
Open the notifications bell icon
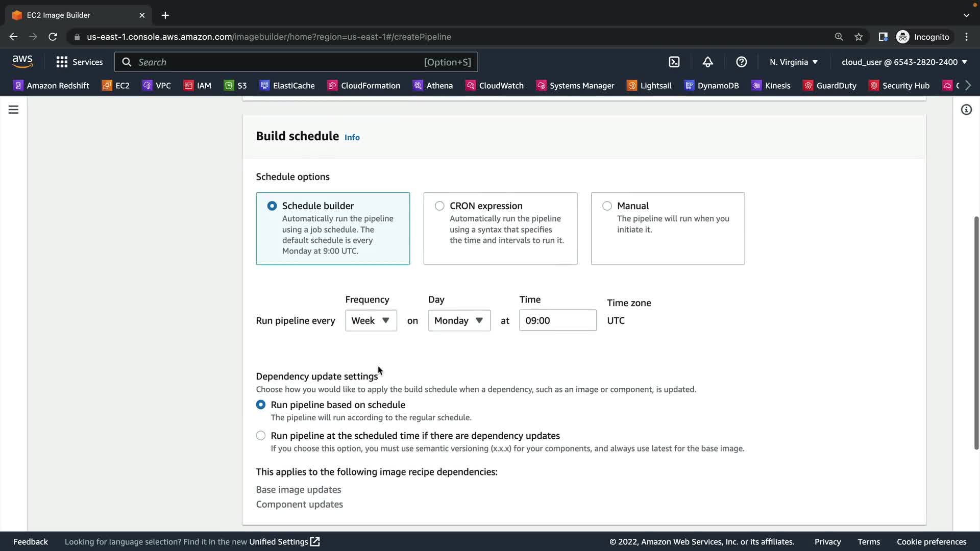[707, 62]
